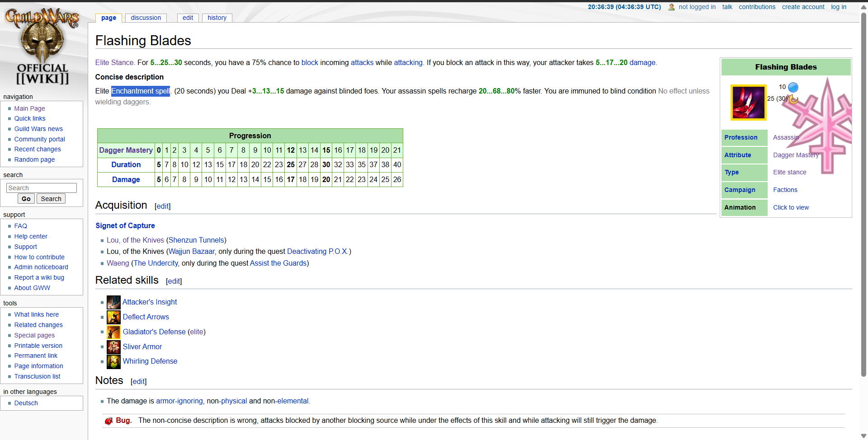Go to Community portal
The image size is (868, 440).
(39, 139)
